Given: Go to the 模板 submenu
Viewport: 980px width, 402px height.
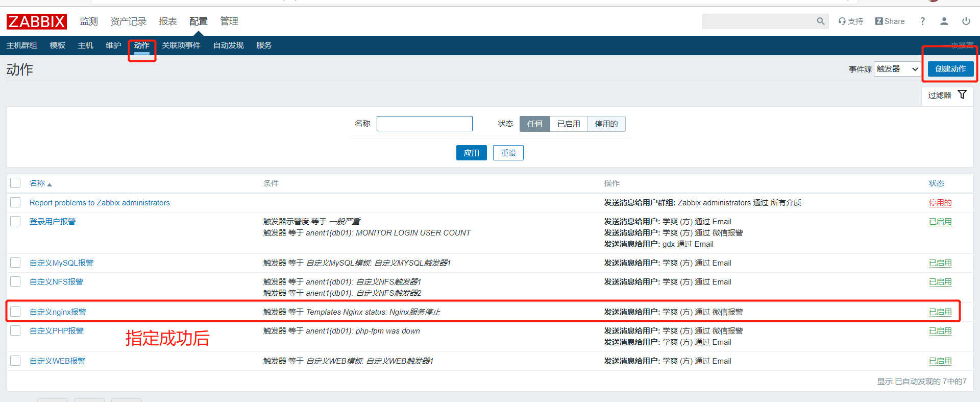Looking at the screenshot, I should [x=58, y=45].
